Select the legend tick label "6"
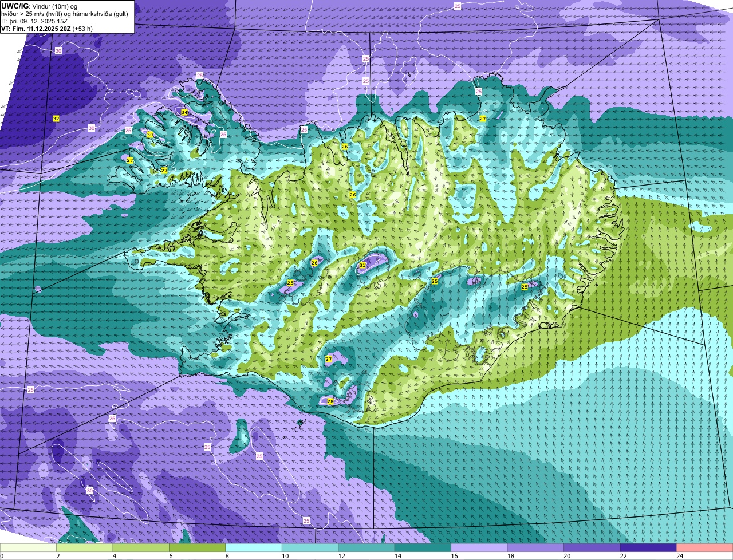This screenshot has height=560, width=733. pyautogui.click(x=170, y=555)
